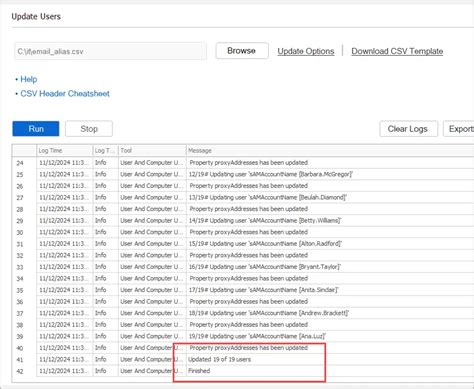
Task: Select the Alton.Radford update message
Action: (x=265, y=244)
